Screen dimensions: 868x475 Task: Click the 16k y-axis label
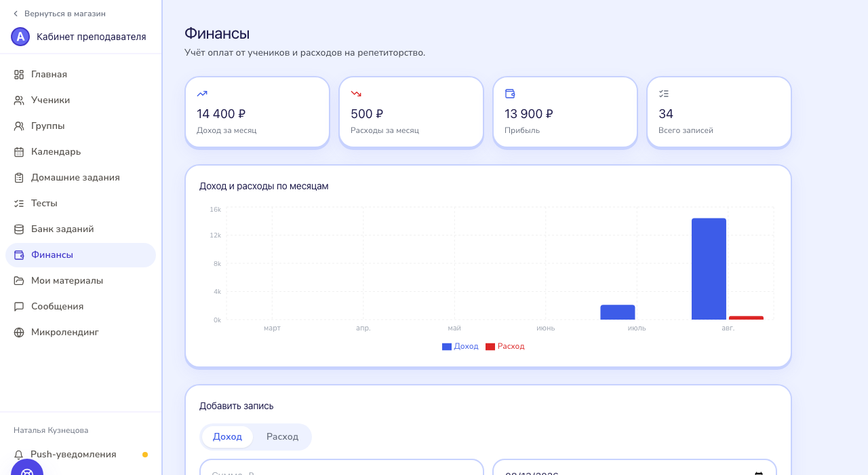pos(216,210)
